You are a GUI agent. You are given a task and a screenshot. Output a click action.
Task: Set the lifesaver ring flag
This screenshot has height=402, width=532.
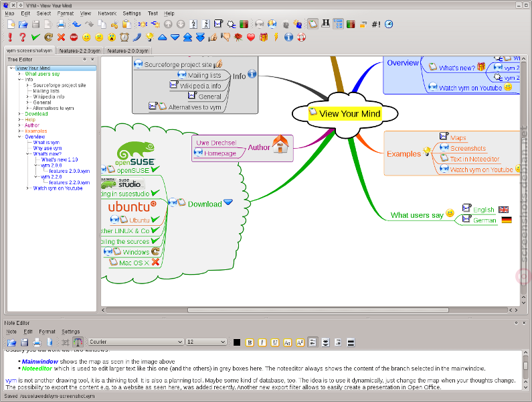301,37
